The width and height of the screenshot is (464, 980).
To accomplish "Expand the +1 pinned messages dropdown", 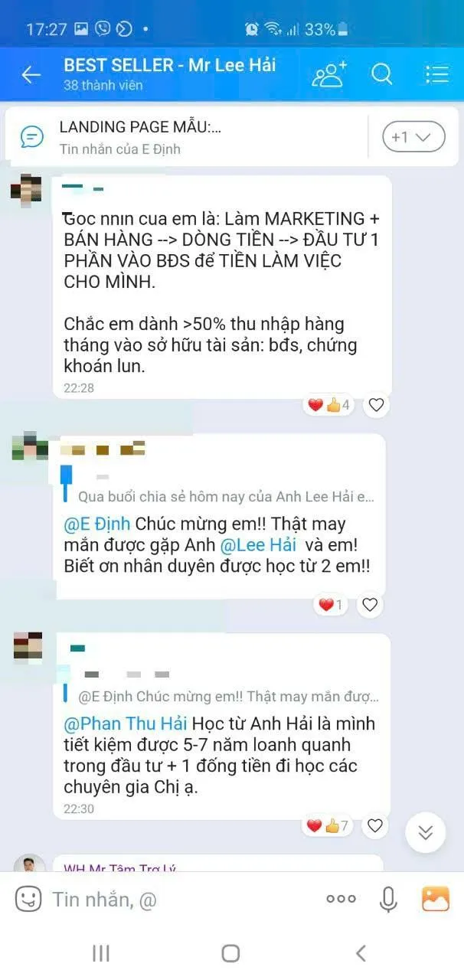I will [413, 138].
